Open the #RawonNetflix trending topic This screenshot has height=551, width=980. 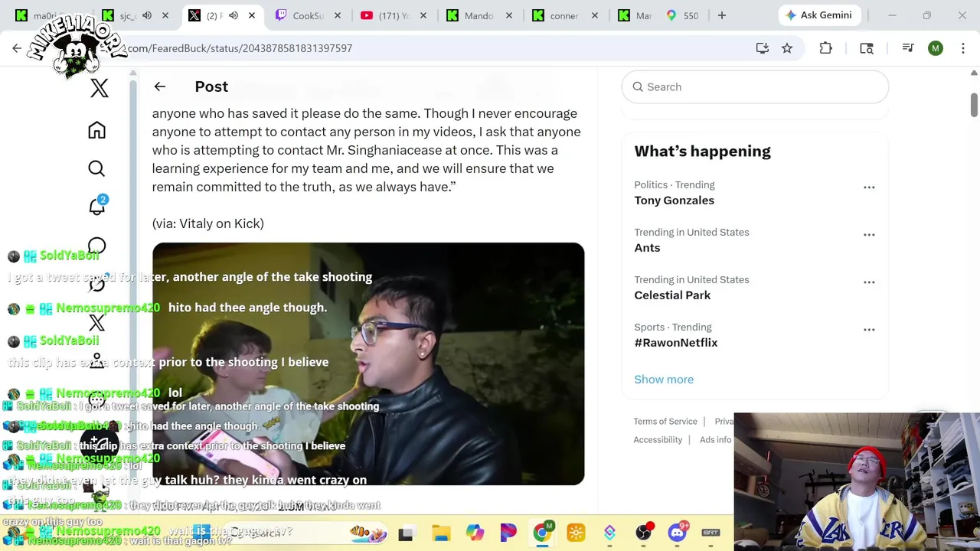(x=676, y=343)
